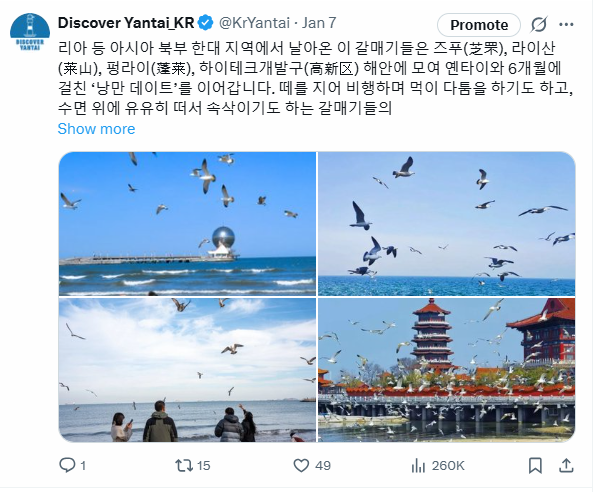Open photo with red pagoda tower
Screen dimensions: 610x492
click(x=447, y=370)
